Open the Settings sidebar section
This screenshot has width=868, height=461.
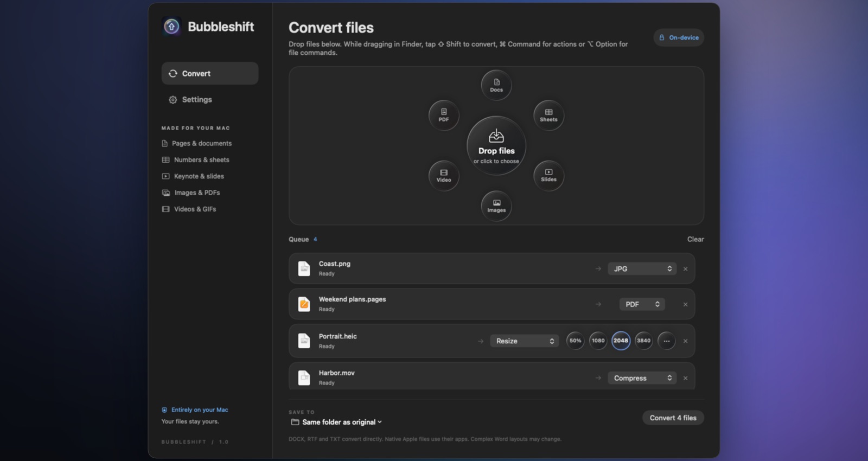click(210, 99)
